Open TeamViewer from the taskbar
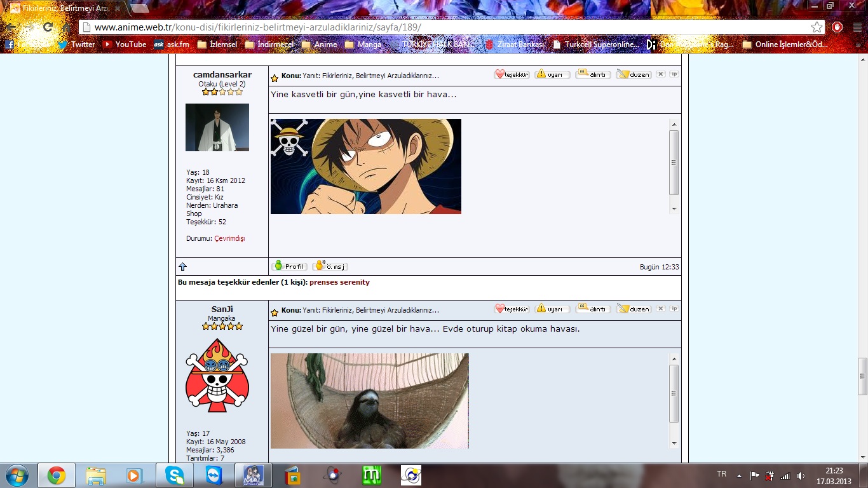 pyautogui.click(x=214, y=475)
